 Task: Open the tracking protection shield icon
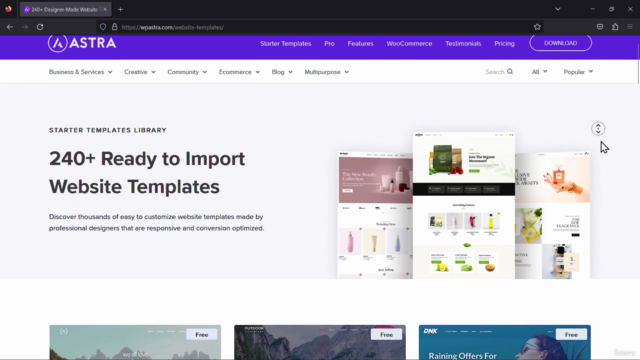pos(103,27)
